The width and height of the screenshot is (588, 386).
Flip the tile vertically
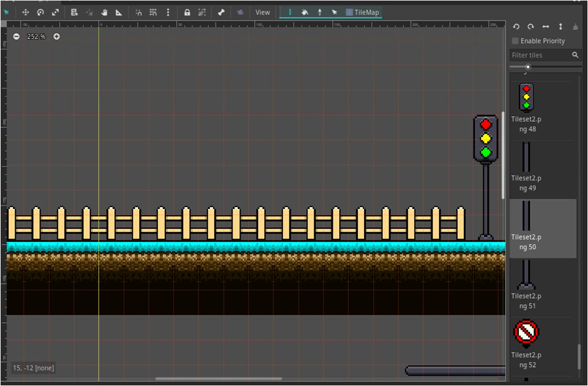coord(560,27)
